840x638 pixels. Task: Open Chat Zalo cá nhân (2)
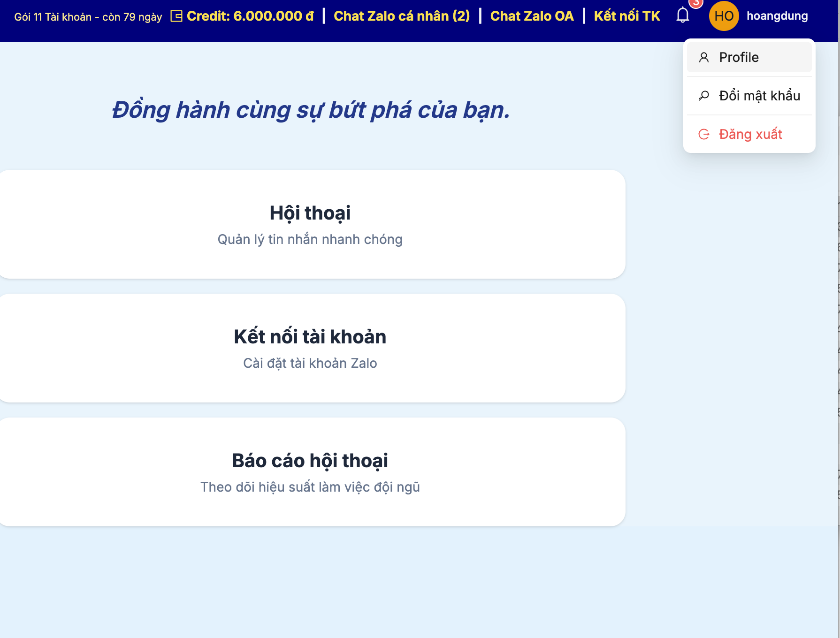pyautogui.click(x=402, y=16)
